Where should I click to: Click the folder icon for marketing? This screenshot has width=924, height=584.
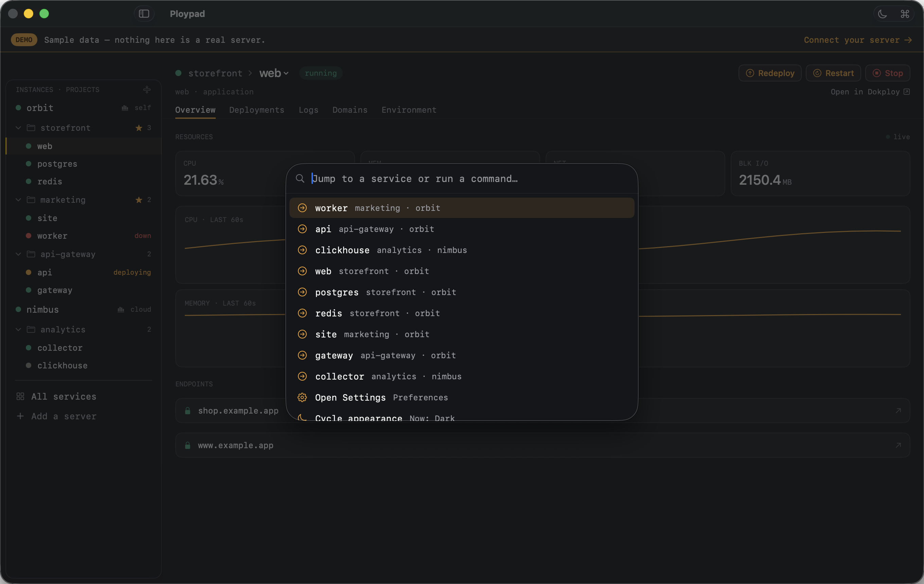point(31,200)
